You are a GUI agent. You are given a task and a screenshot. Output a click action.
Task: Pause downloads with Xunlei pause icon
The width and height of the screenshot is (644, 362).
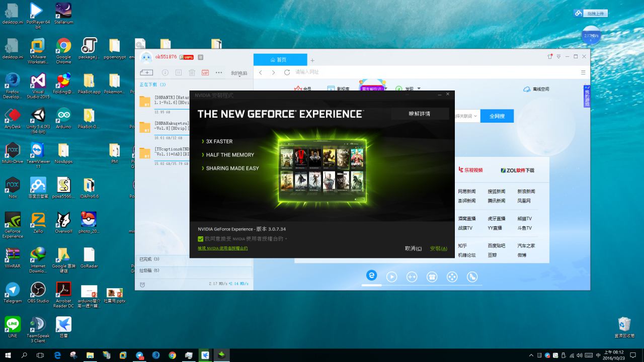point(178,72)
